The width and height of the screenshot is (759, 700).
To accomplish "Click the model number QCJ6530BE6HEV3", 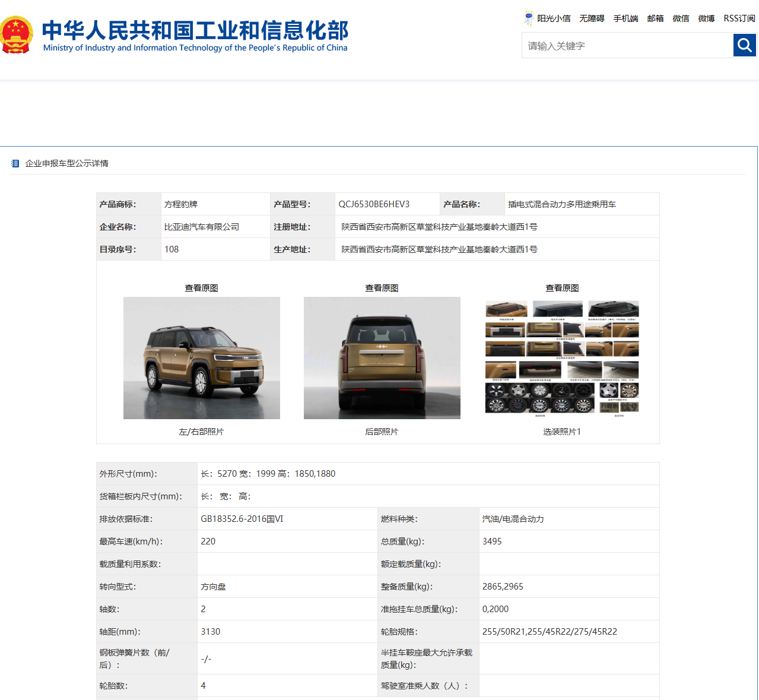I will (x=374, y=204).
